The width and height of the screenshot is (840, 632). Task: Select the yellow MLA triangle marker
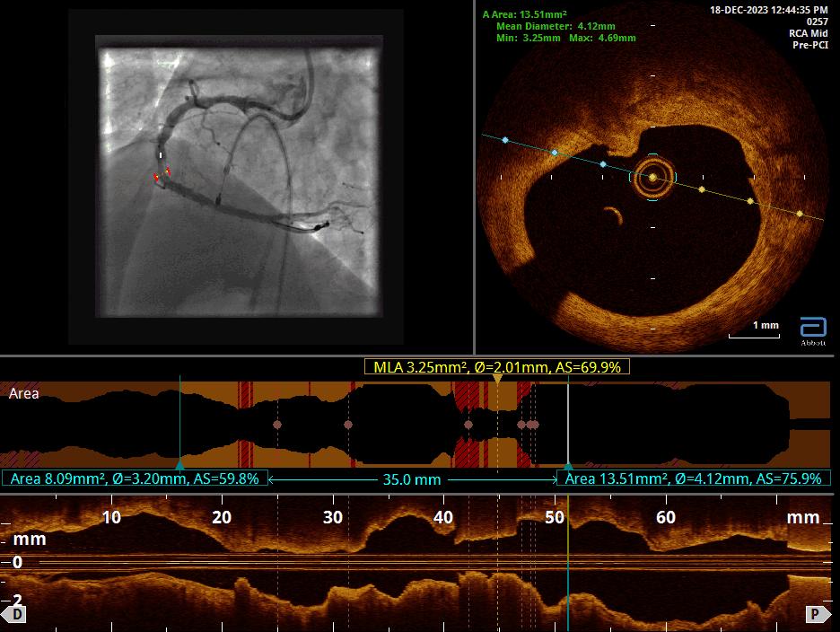point(496,380)
